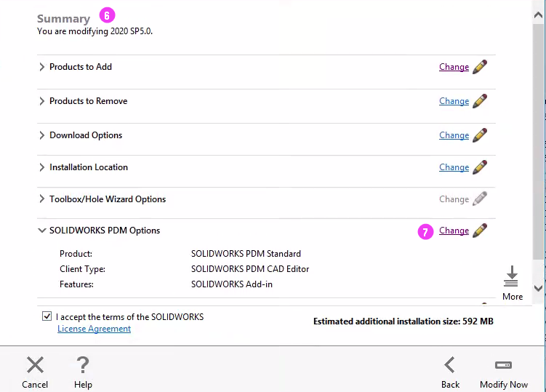
Task: Expand the Download Options section
Action: click(41, 135)
